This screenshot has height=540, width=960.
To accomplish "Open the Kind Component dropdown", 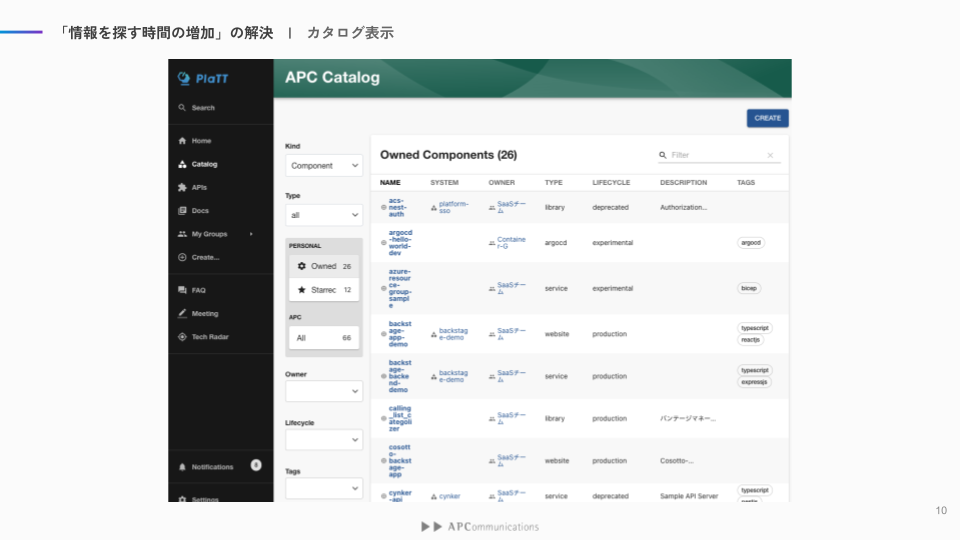I will (324, 165).
